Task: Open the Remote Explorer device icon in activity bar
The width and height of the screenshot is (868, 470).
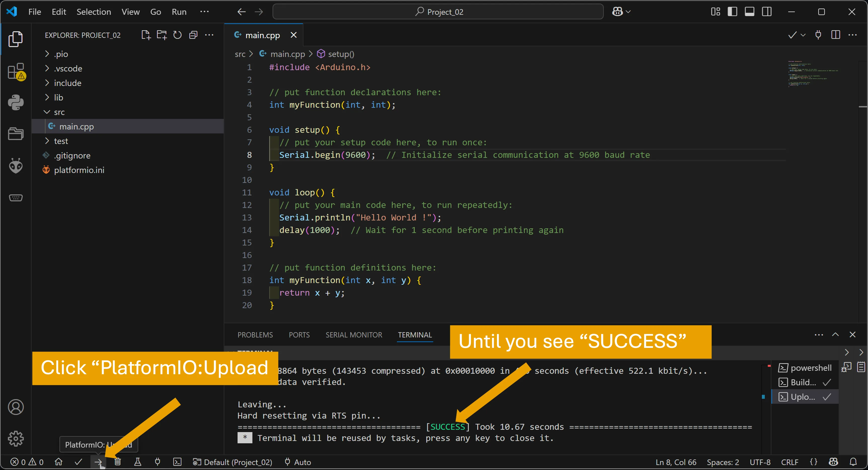Action: click(x=16, y=198)
